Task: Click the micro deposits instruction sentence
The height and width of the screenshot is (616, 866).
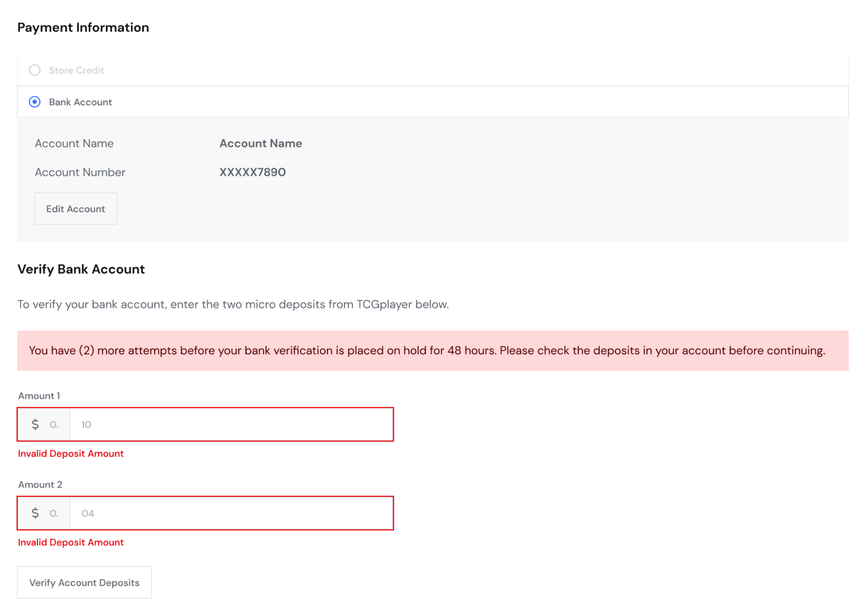Action: [x=233, y=305]
